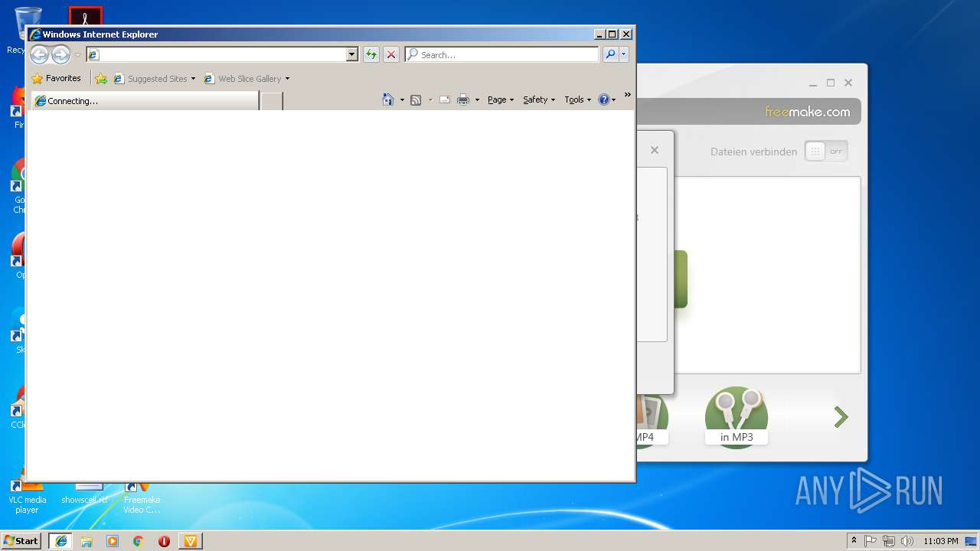Expand the Home button dropdown arrow

[x=402, y=99]
